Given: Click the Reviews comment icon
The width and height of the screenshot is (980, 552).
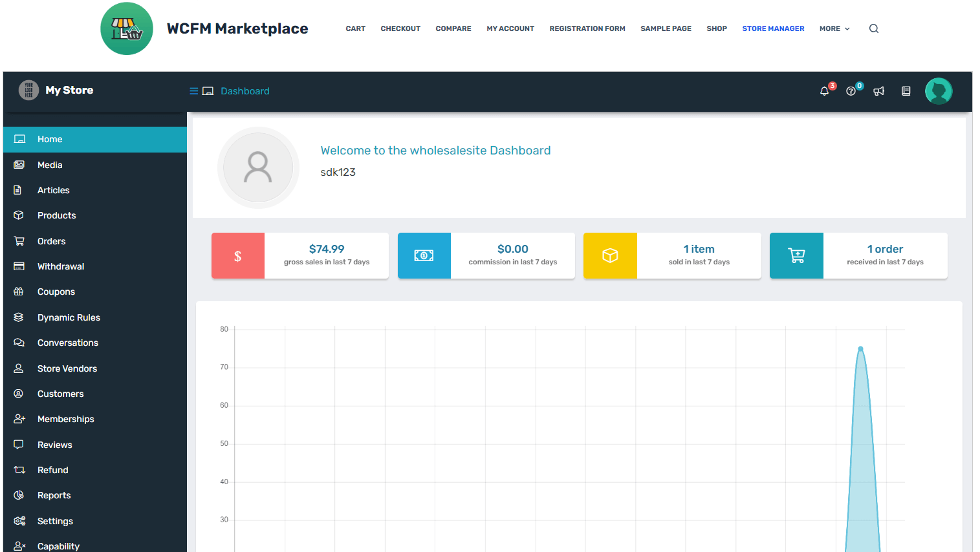Looking at the screenshot, I should 19,445.
